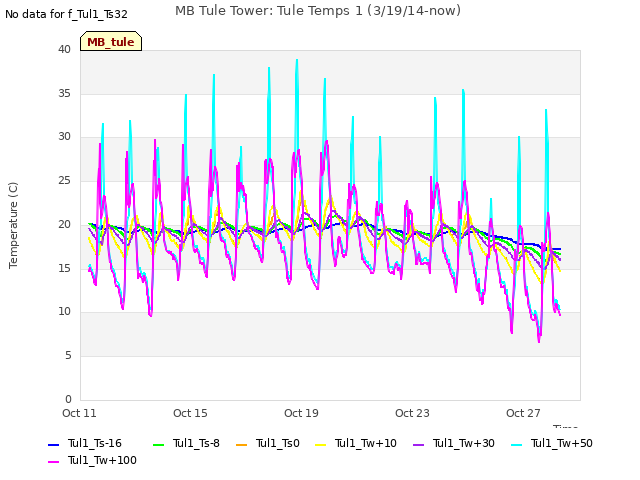Click the 0 y-axis tick label

(68, 399)
